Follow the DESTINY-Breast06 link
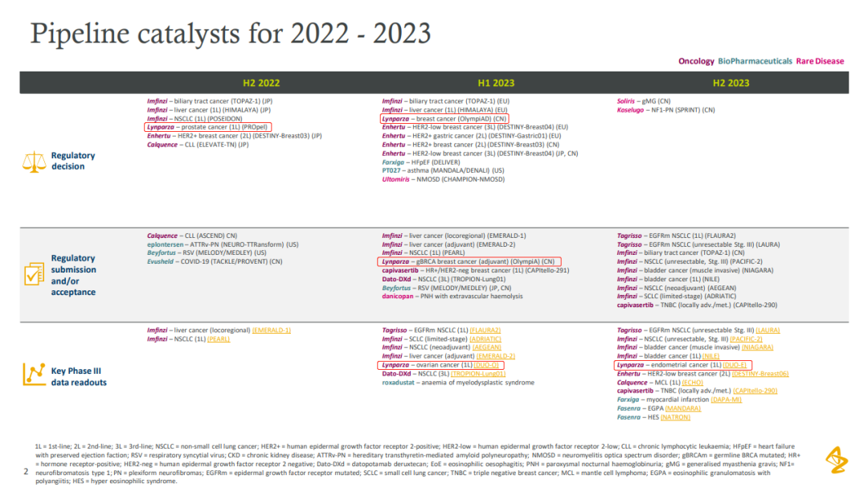This screenshot has width=868, height=488. click(x=760, y=374)
